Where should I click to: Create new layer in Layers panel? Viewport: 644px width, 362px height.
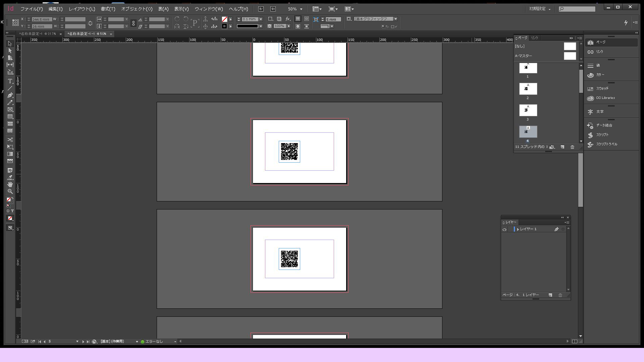[550, 295]
